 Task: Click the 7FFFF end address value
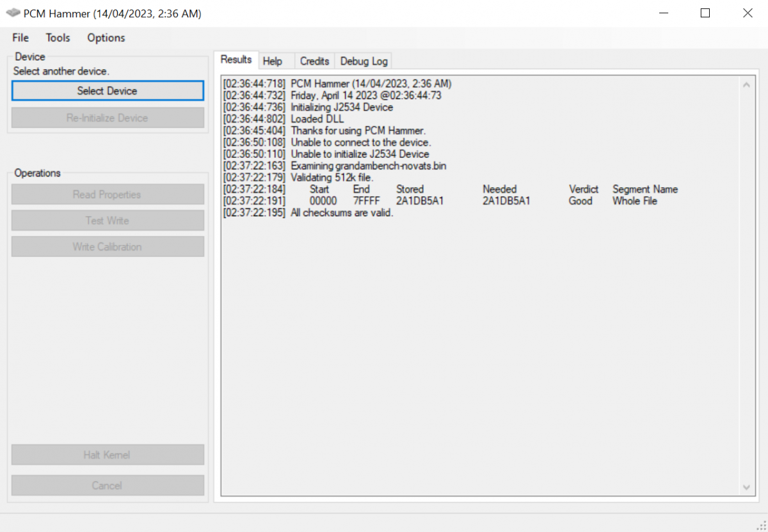pos(366,201)
